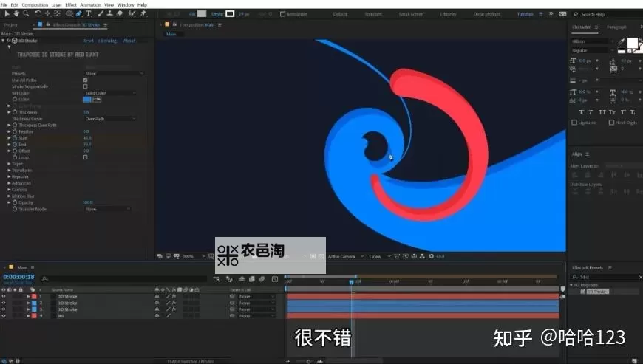Toggle stopwatch for End property
Viewport: 643px width, 364px height.
coord(15,145)
